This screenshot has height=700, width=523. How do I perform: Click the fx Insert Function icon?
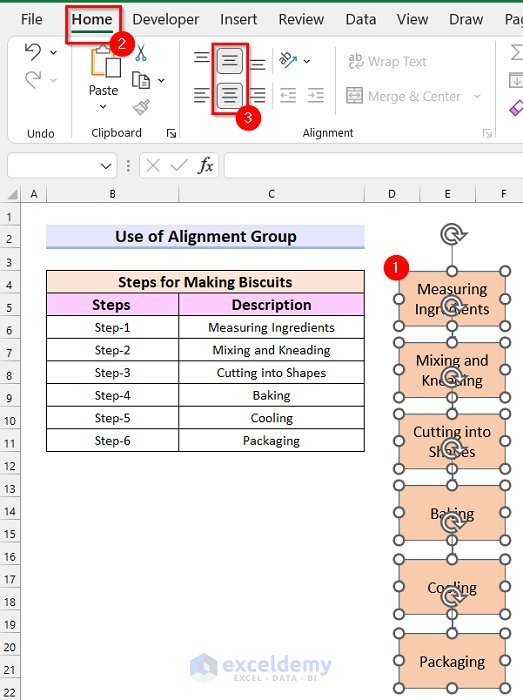[206, 166]
